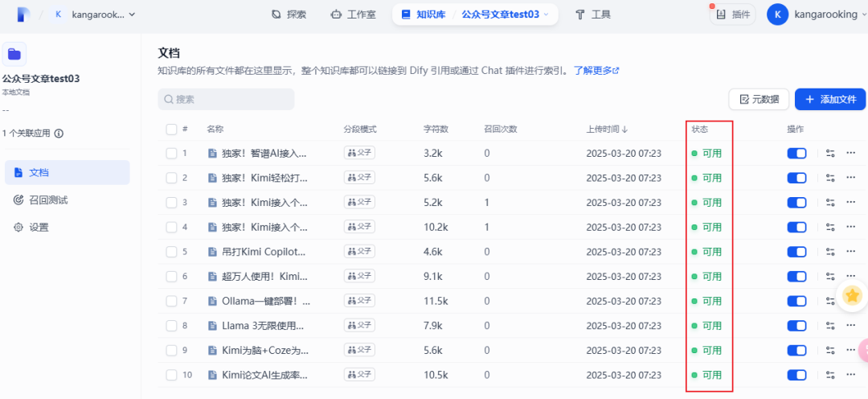
Task: Click the floating yellow star button
Action: click(x=853, y=296)
